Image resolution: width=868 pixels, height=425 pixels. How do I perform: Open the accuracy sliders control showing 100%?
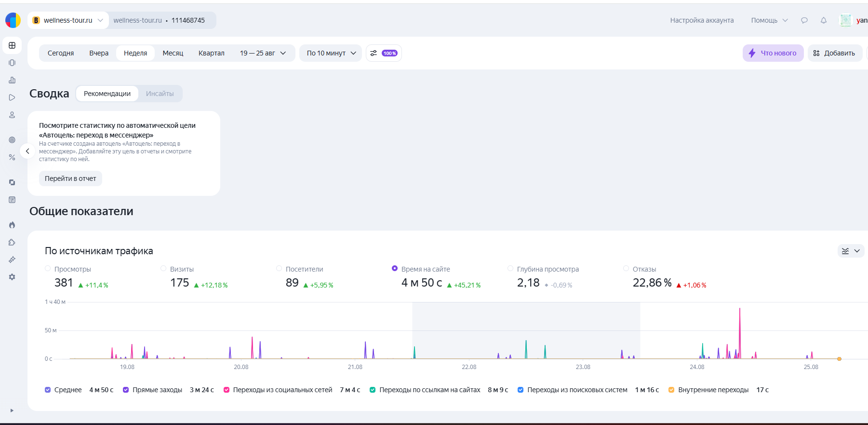(x=384, y=53)
